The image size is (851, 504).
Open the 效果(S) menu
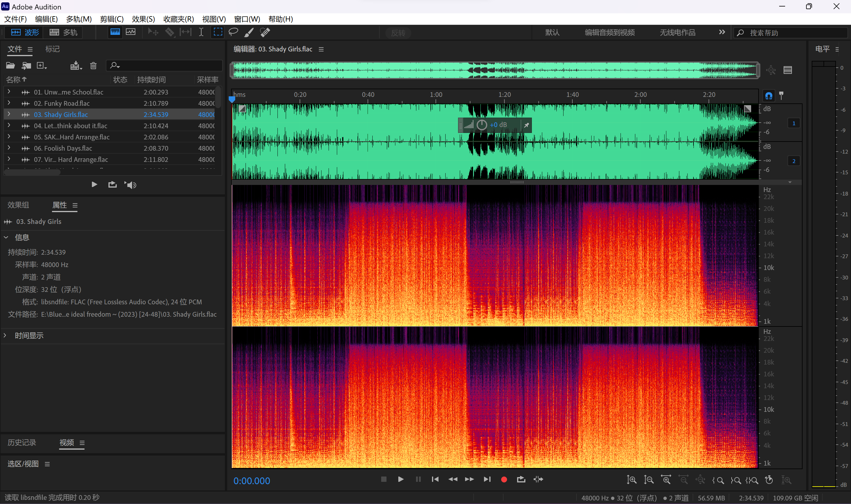pos(143,19)
